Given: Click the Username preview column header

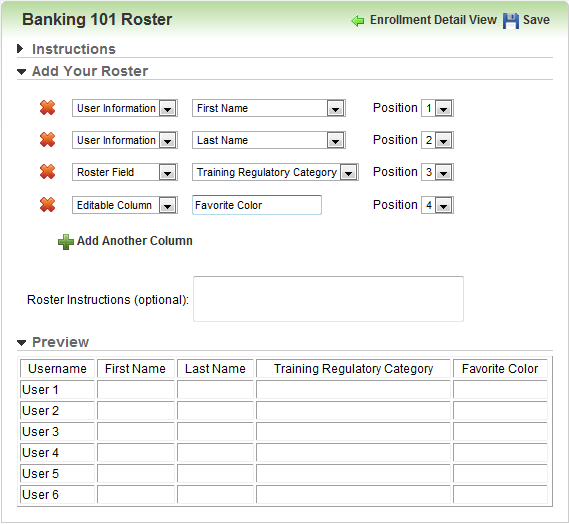Looking at the screenshot, I should point(57,369).
